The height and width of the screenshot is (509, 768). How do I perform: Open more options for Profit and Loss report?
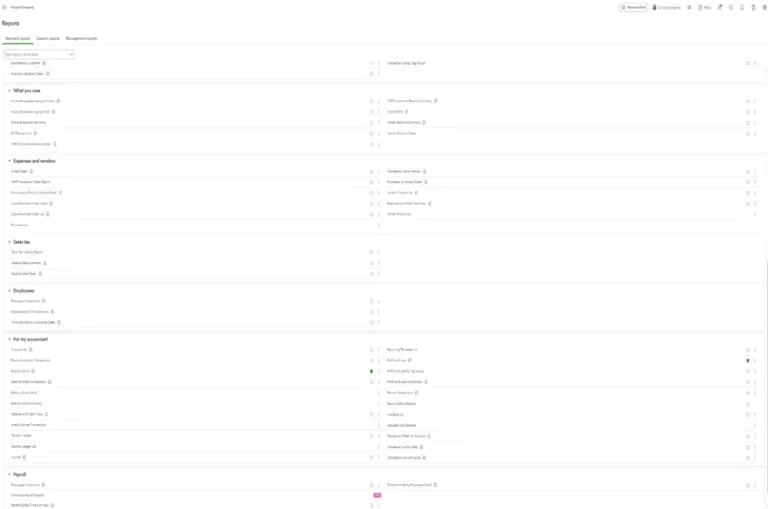point(755,361)
